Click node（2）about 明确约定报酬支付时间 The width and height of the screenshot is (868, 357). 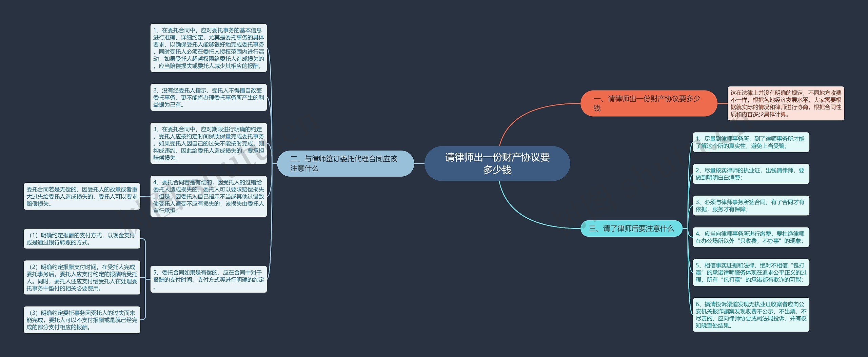[x=81, y=278]
